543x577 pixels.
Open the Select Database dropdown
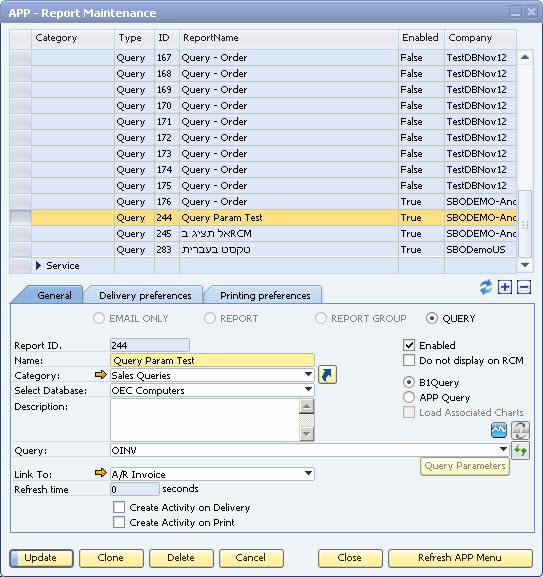pos(212,390)
